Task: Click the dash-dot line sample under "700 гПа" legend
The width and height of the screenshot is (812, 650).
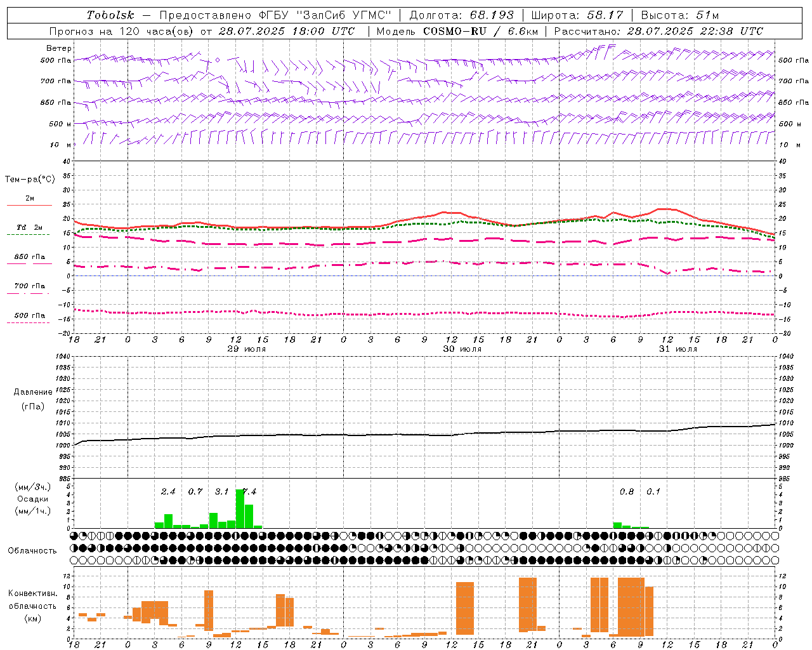Action: click(28, 293)
